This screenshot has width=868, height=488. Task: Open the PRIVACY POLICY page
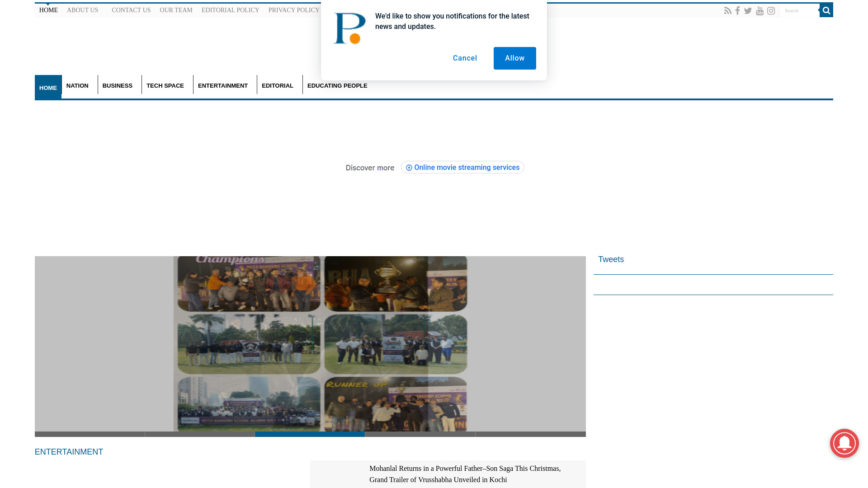click(294, 10)
